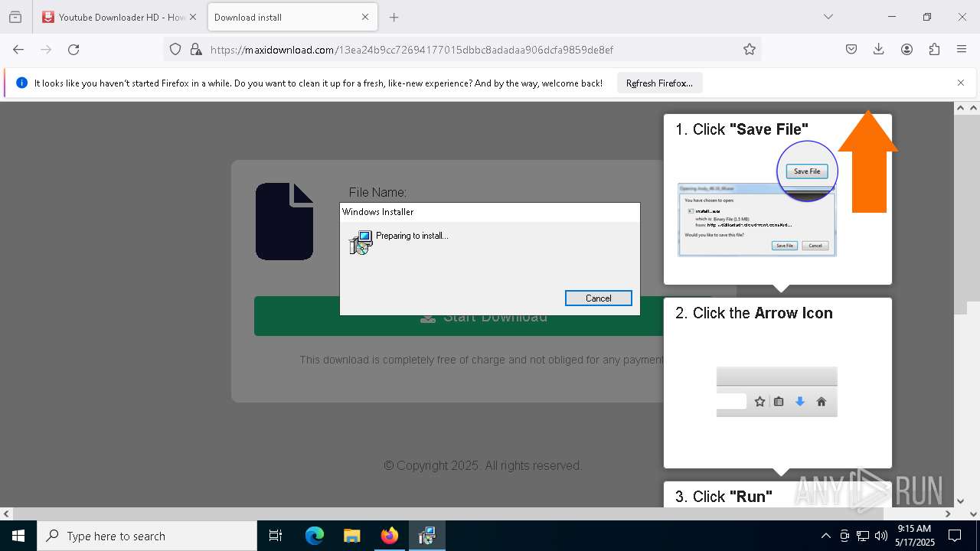
Task: Show hidden system tray icons
Action: tap(825, 536)
